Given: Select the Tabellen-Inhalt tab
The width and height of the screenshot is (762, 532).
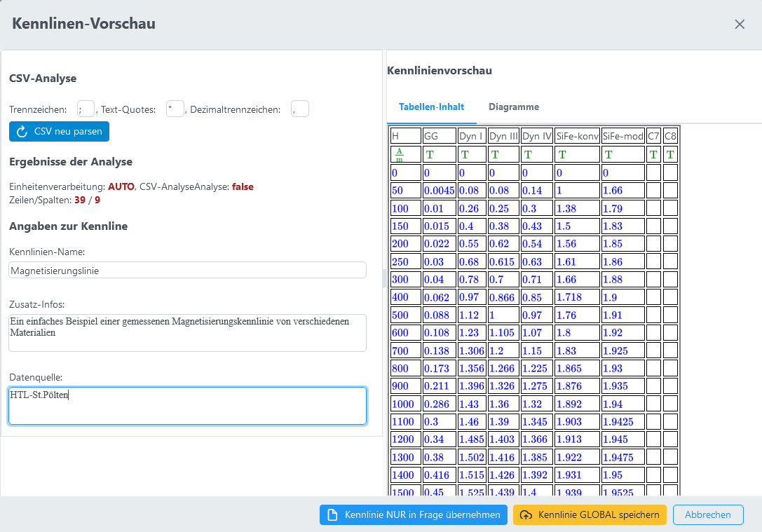Looking at the screenshot, I should click(x=431, y=107).
